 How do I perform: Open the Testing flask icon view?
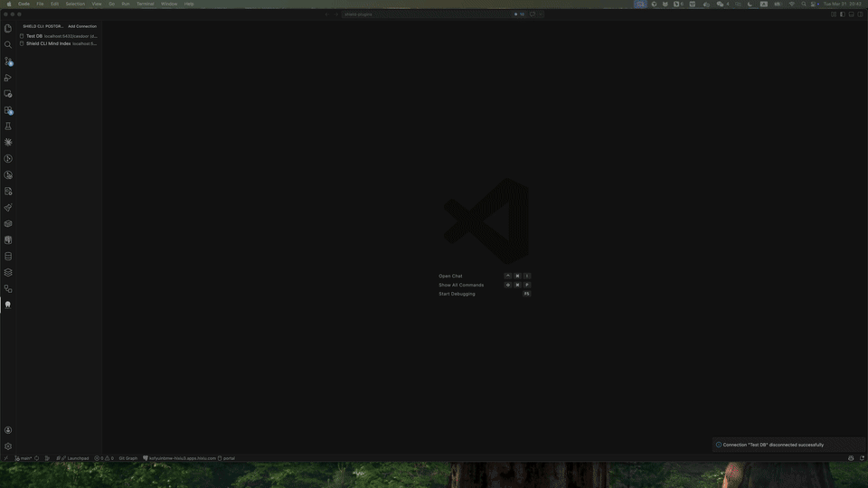coord(8,127)
